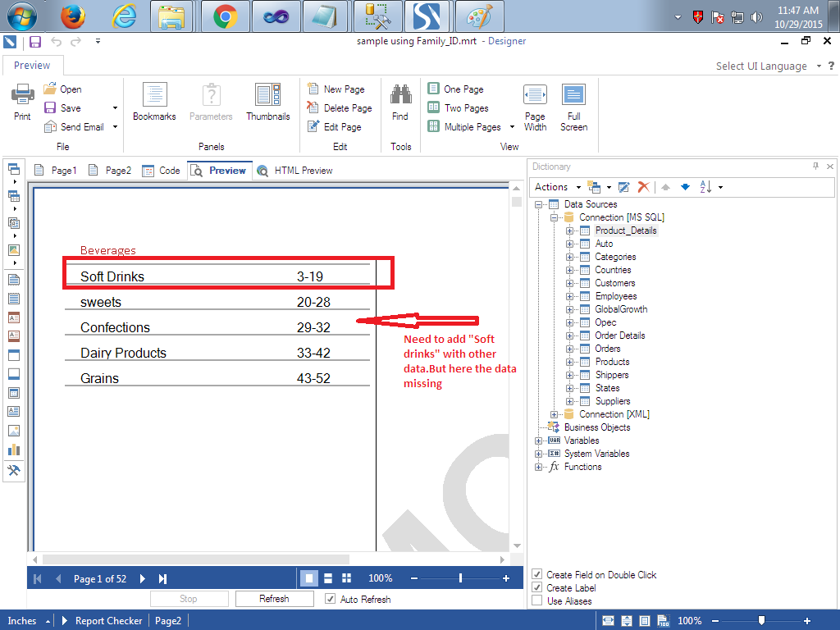Move dictionary item down with blue arrow

click(685, 187)
